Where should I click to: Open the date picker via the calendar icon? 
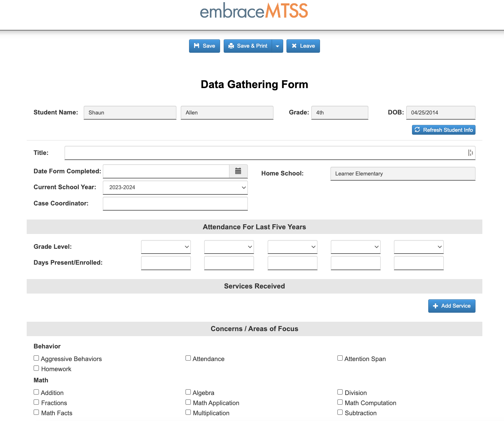(x=238, y=171)
